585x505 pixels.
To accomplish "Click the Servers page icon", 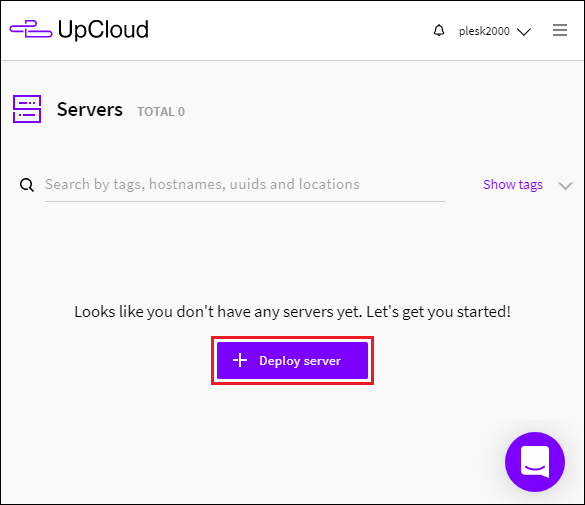I will 27,109.
